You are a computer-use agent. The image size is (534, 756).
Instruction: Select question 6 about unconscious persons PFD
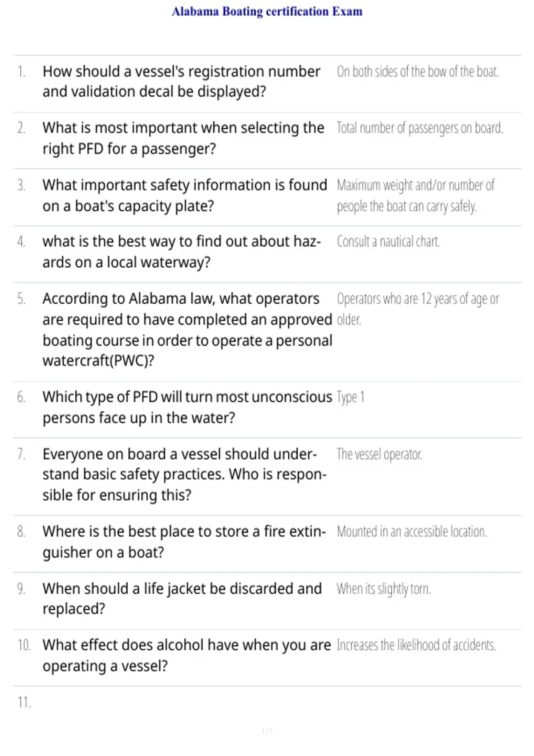(187, 407)
